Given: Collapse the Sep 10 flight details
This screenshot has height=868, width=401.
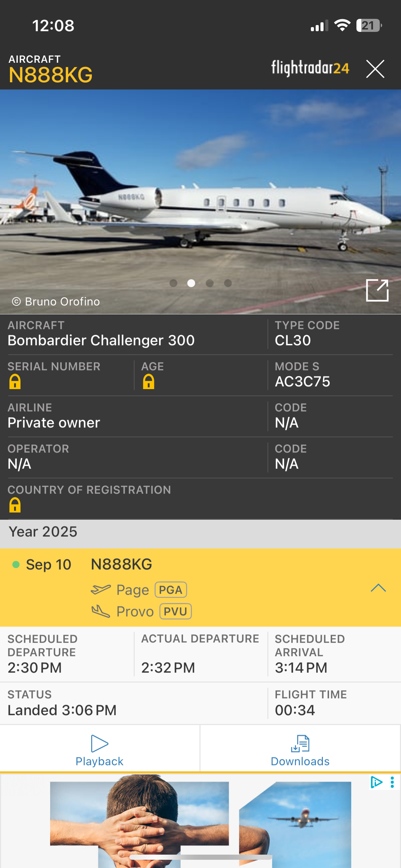Looking at the screenshot, I should 378,588.
